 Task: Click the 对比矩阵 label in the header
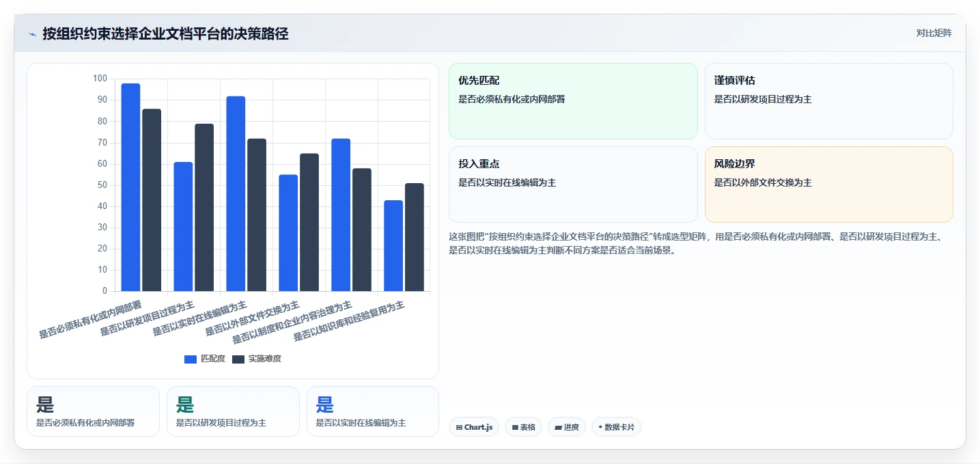[x=934, y=33]
